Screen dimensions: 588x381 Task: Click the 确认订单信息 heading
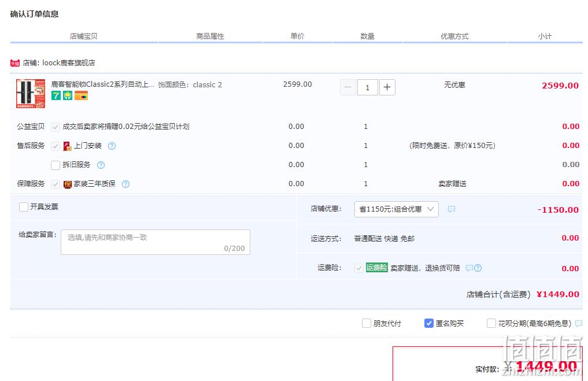tap(35, 14)
